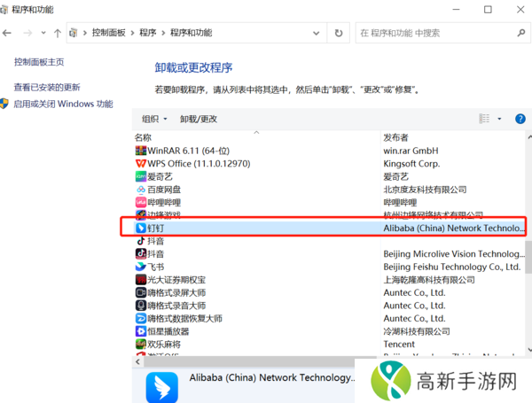Screen dimensions: 532x403
Task: Expand breadcrumb arrow after 程序
Action: [x=163, y=33]
